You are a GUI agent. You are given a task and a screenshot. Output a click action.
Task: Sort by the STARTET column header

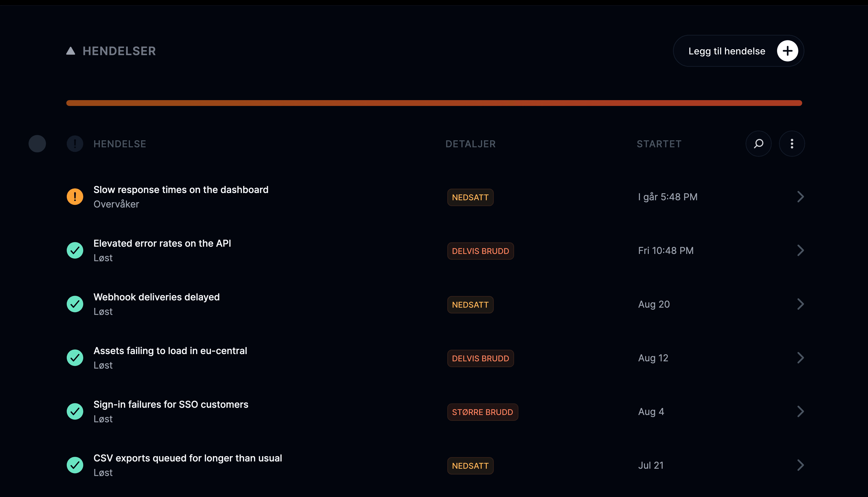[659, 144]
